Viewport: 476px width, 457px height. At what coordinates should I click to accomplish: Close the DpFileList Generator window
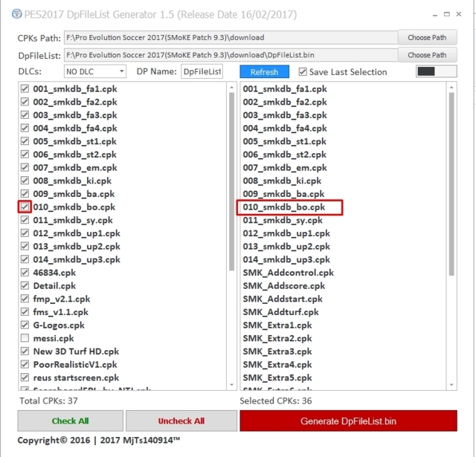pyautogui.click(x=459, y=14)
